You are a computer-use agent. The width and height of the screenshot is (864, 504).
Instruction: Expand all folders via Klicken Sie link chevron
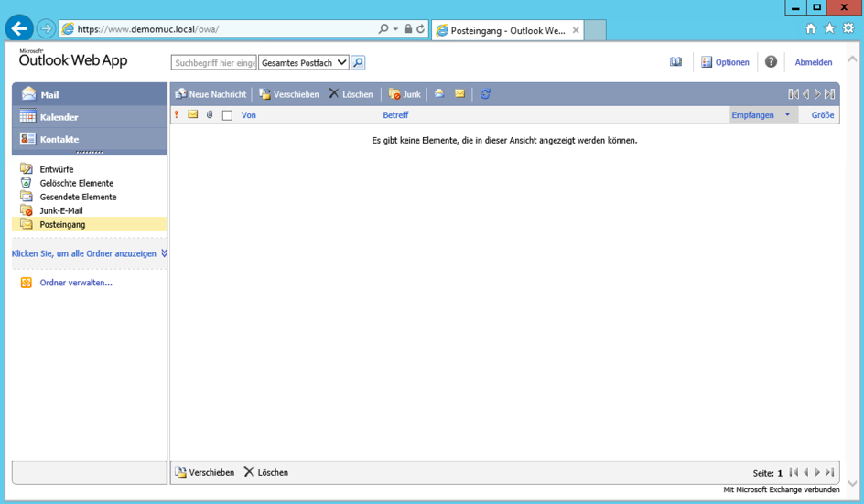(164, 253)
